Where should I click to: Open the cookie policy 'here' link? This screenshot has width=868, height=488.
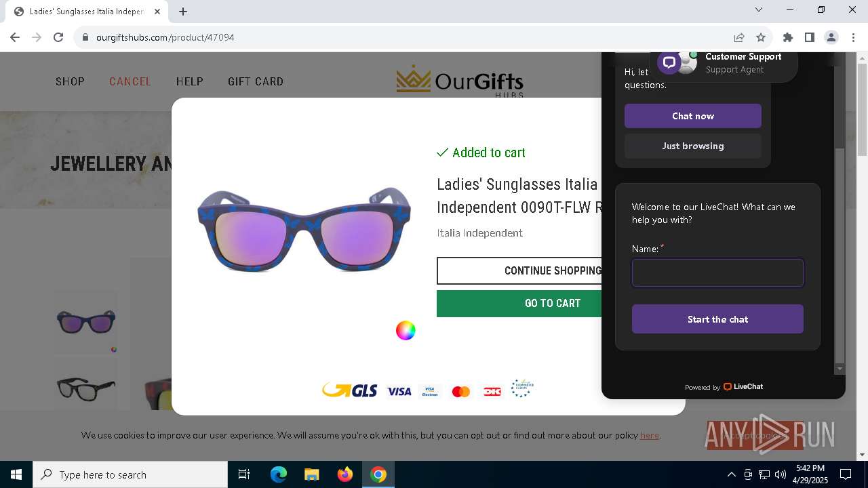click(x=650, y=435)
